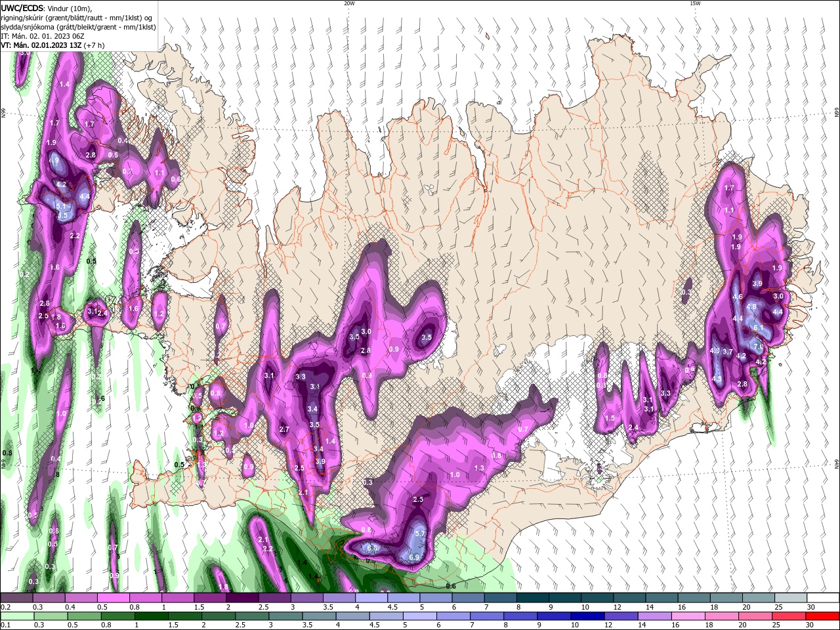Click the red 30 swatch in bottom legend row
840x630 pixels.
click(x=822, y=616)
